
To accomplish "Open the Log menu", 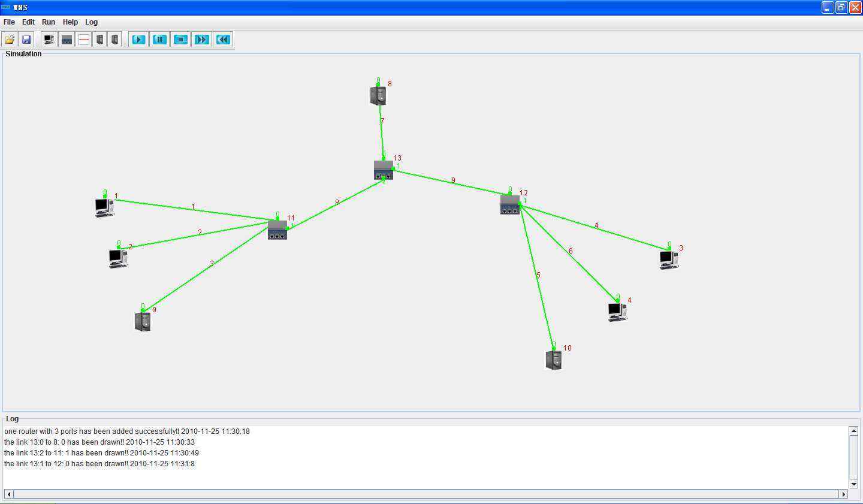I will [x=91, y=22].
